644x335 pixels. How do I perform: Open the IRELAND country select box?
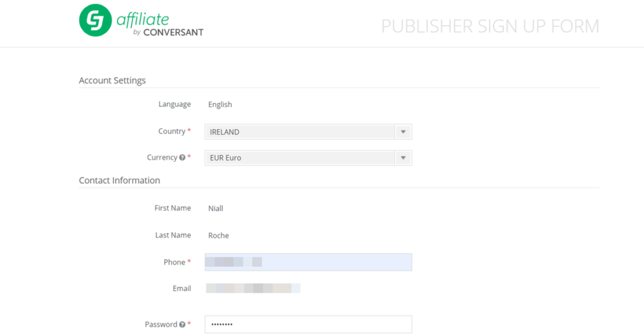[x=299, y=132]
